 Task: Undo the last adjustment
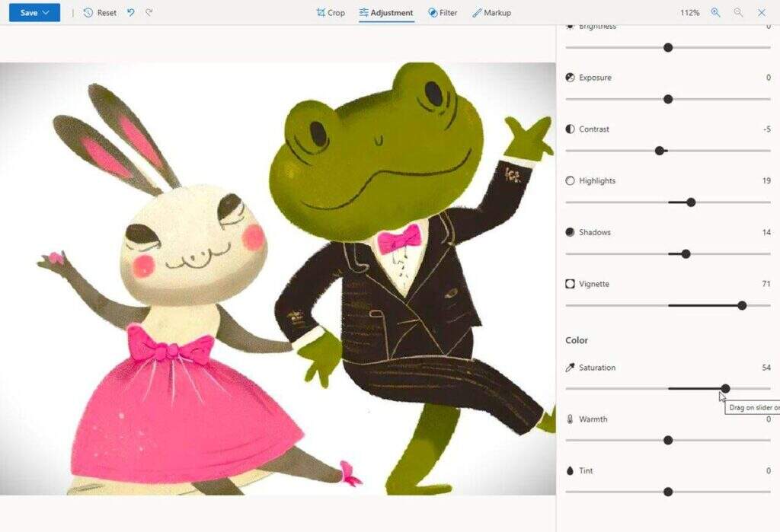[130, 12]
